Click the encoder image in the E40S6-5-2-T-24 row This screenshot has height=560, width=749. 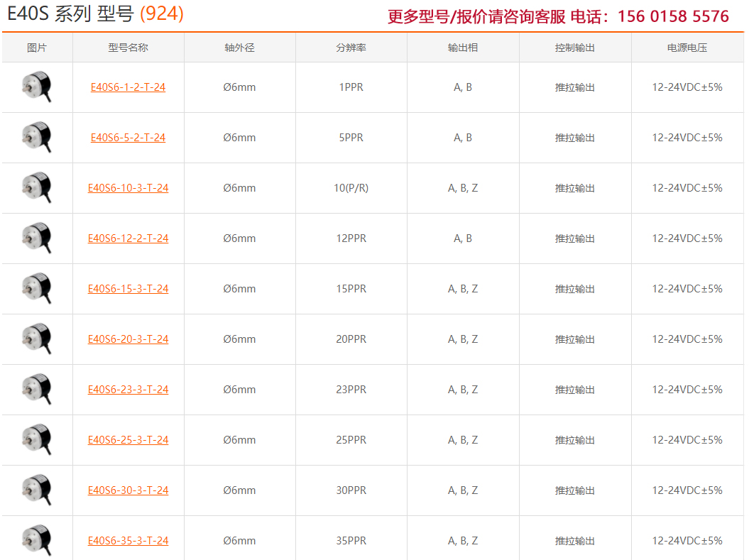coord(36,138)
